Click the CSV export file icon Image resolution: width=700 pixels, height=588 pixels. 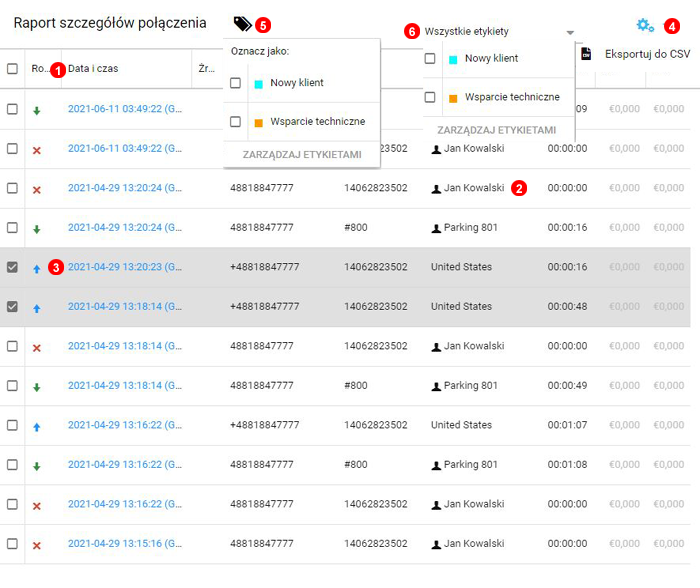tap(587, 53)
